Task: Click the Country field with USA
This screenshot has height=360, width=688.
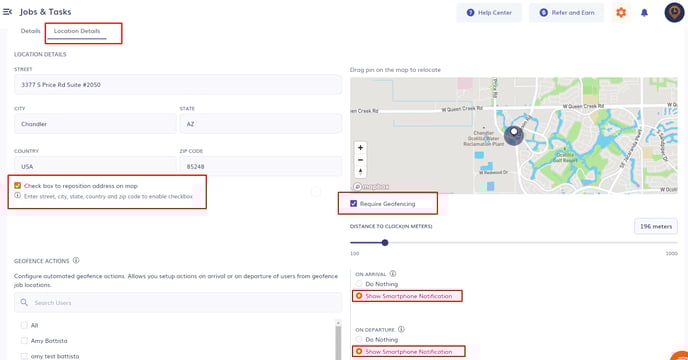Action: click(95, 166)
